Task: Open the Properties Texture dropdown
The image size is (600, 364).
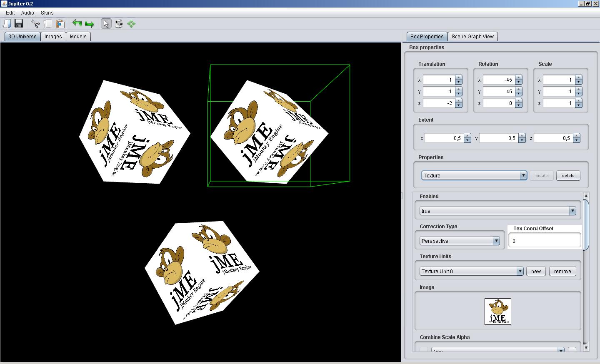Action: (x=474, y=175)
